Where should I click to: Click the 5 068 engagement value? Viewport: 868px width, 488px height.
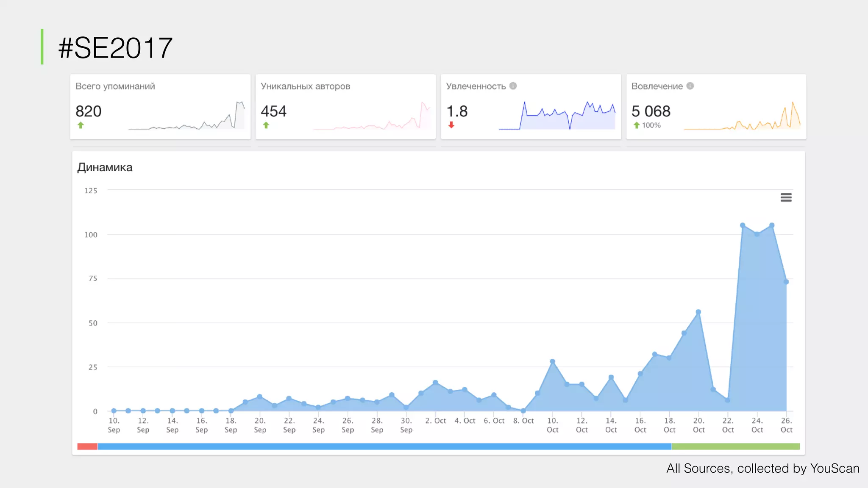click(x=651, y=111)
